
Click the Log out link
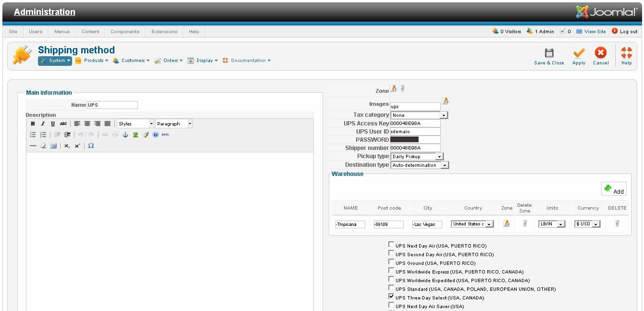625,32
